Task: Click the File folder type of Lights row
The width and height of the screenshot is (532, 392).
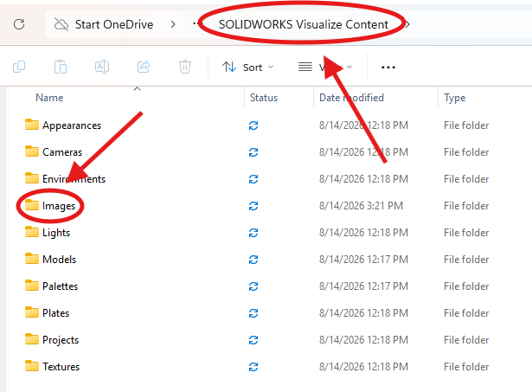Action: pyautogui.click(x=466, y=233)
